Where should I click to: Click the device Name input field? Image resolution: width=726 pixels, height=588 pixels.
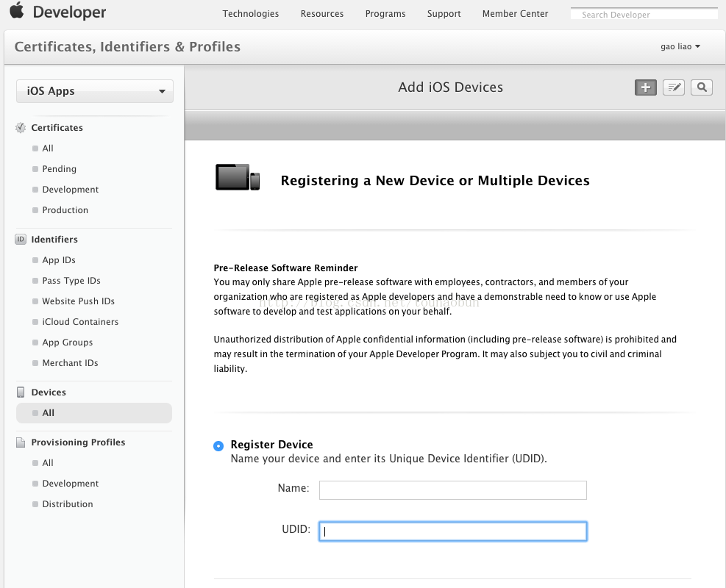click(x=453, y=490)
